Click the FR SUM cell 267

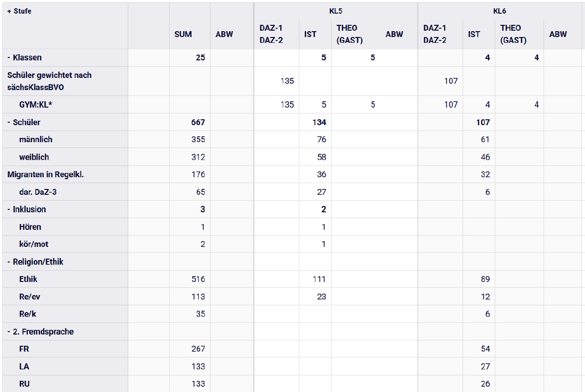(x=198, y=349)
